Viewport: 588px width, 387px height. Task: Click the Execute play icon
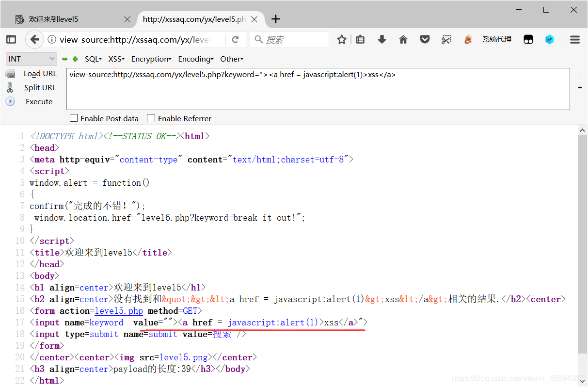[x=10, y=102]
